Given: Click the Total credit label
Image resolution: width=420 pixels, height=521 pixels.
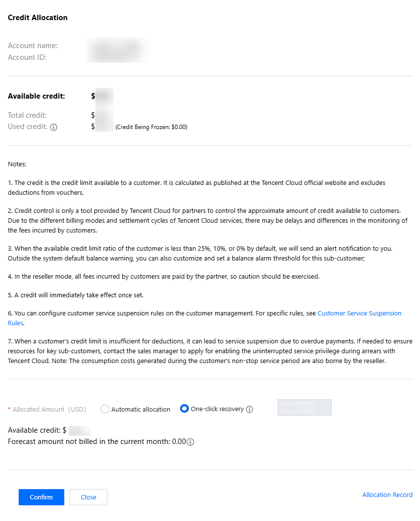Looking at the screenshot, I should pyautogui.click(x=27, y=115).
